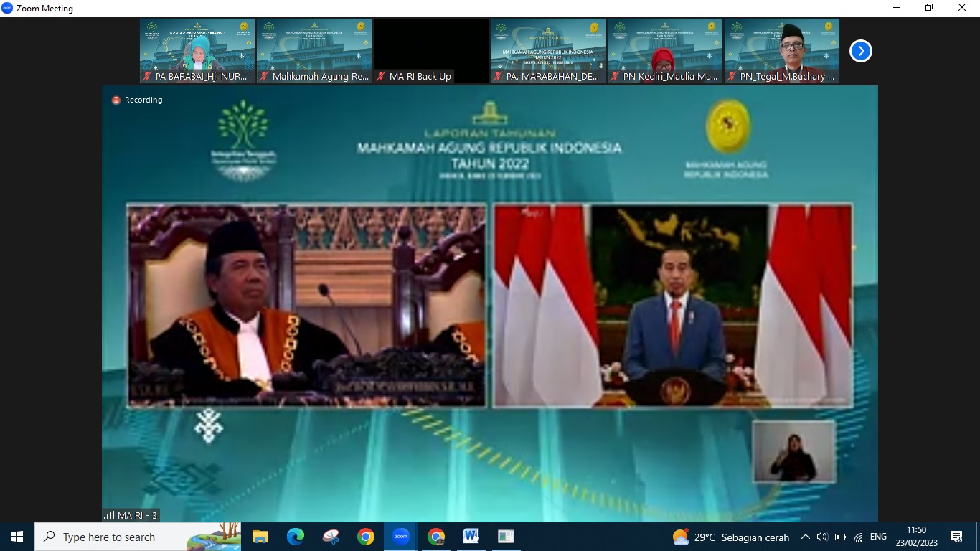980x551 pixels.
Task: Click the Zoom icon in the taskbar
Action: [x=400, y=537]
